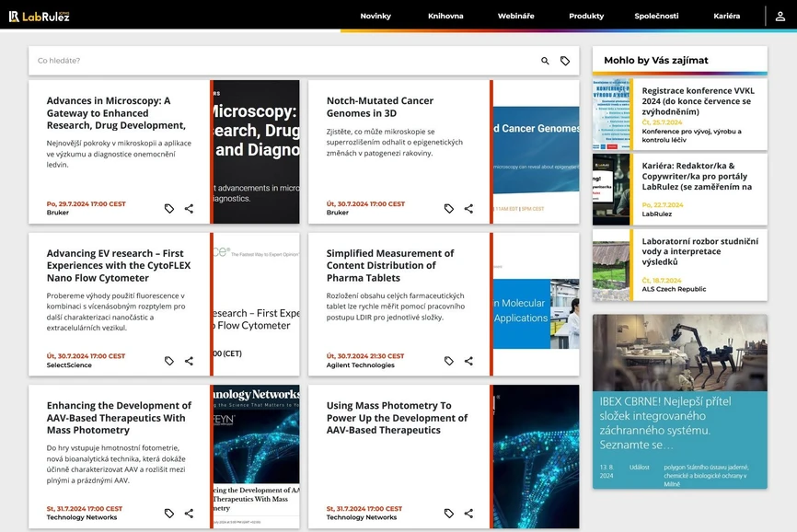Click sidebar date 'Čt, 25.7.2024'
Image resolution: width=797 pixels, height=532 pixels.
[x=662, y=122]
